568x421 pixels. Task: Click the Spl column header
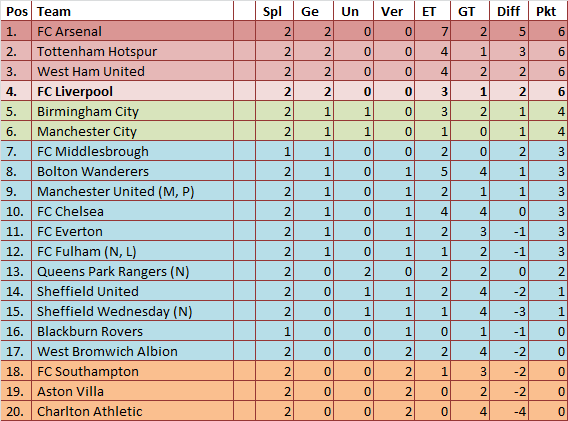point(274,11)
